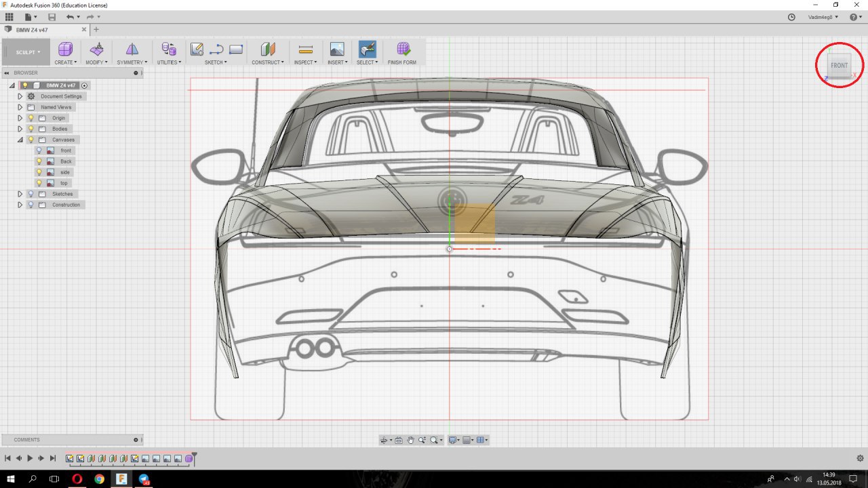Click the Create Sketch icon
The width and height of the screenshot is (868, 488).
pyautogui.click(x=197, y=49)
